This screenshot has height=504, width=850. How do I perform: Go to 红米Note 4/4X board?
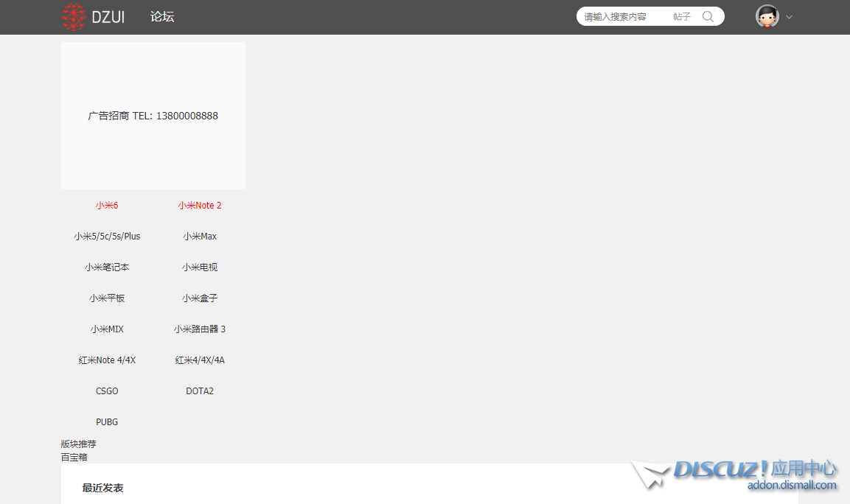click(x=107, y=360)
